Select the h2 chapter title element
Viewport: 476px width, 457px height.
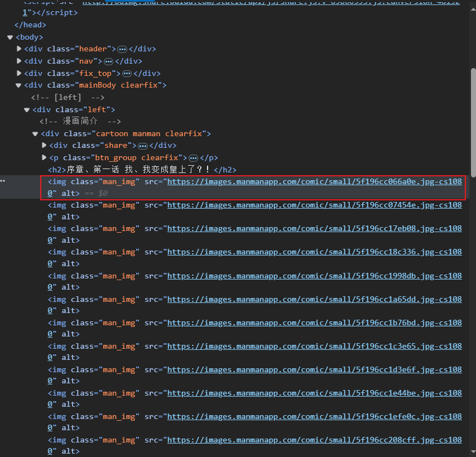[x=140, y=169]
